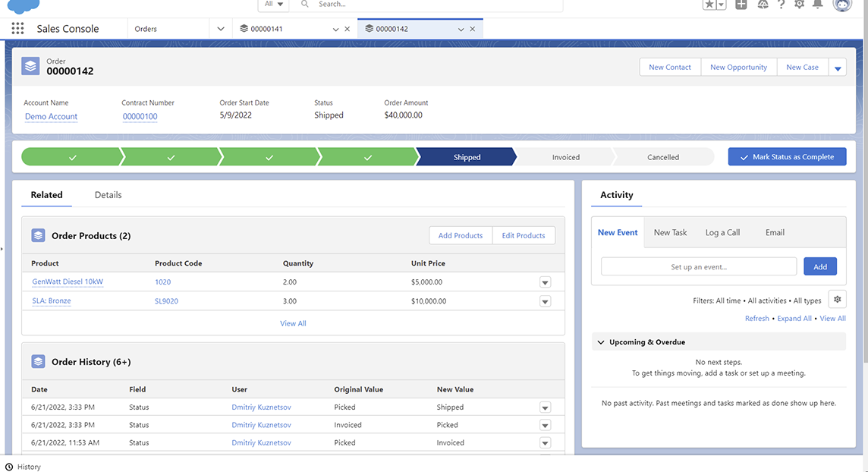Select the Orders navigation item
This screenshot has width=868, height=472.
pos(146,29)
